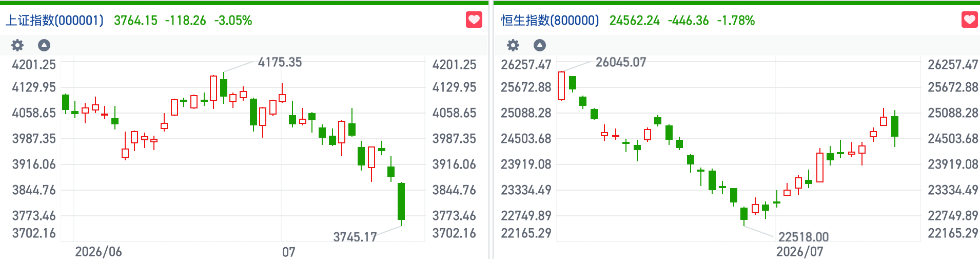
Task: Click the 上证指数 change percent -3.05%
Action: (x=233, y=21)
